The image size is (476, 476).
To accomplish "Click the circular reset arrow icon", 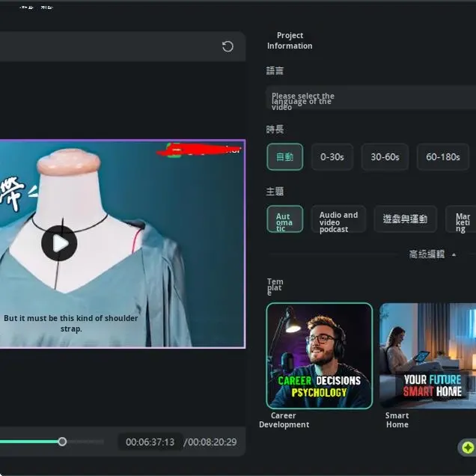I will (x=228, y=46).
